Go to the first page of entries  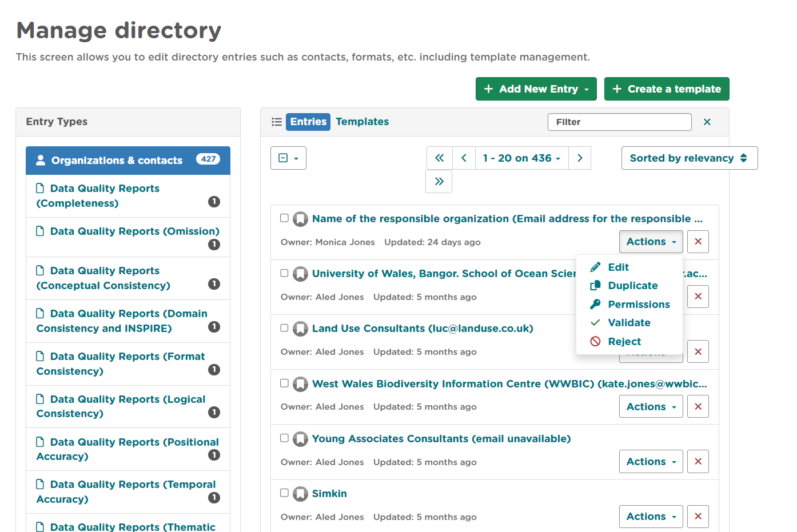click(439, 158)
